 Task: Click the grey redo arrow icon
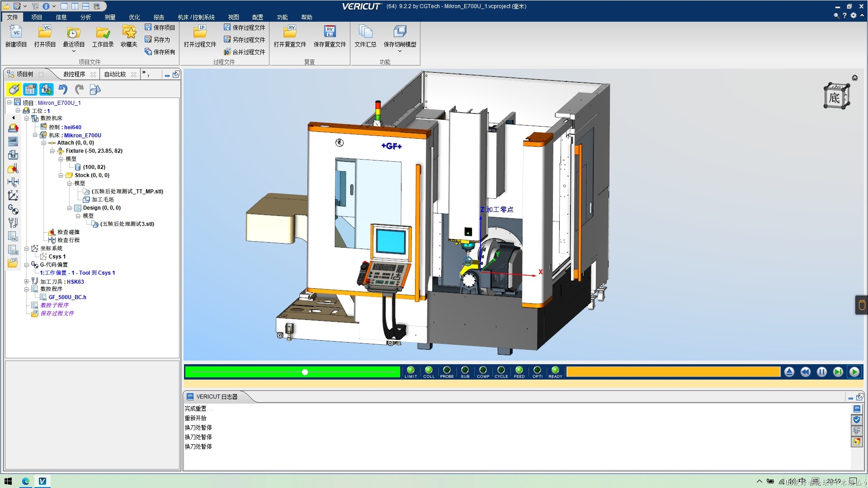[79, 89]
